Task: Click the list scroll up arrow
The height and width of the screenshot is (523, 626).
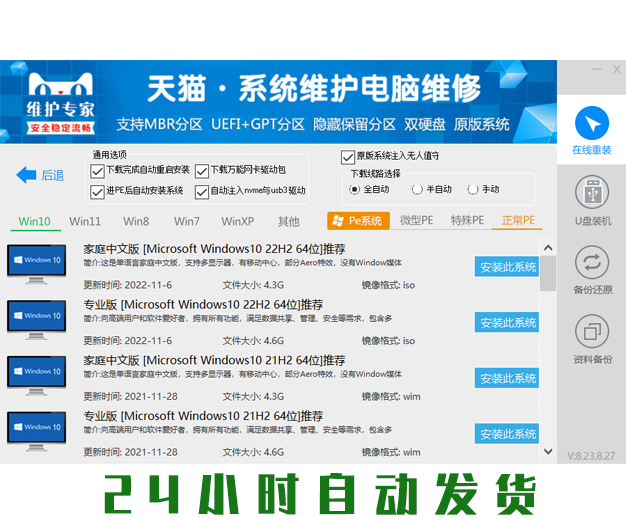Action: 548,248
